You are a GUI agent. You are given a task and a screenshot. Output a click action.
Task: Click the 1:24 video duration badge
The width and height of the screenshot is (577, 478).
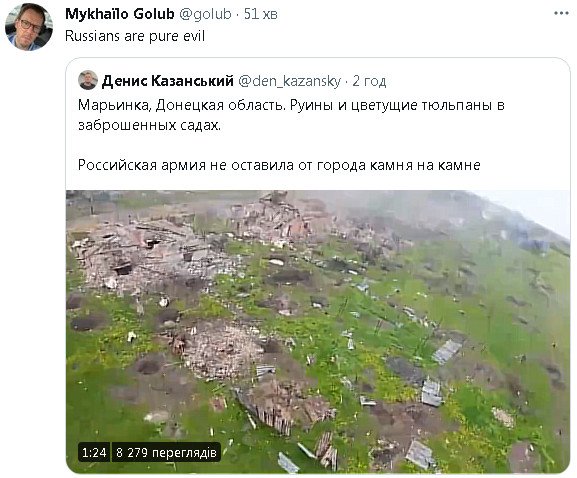click(x=94, y=452)
